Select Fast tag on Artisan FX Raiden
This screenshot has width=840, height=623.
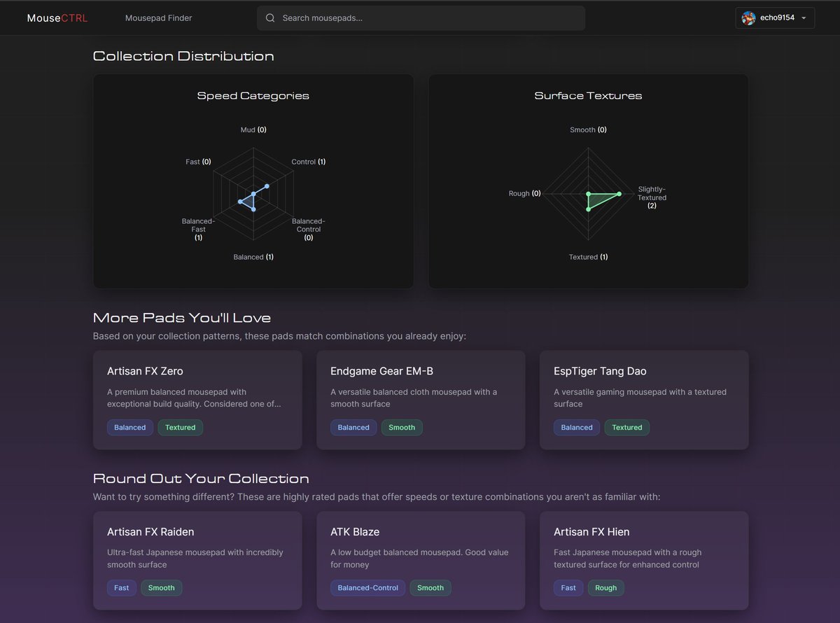pos(122,588)
